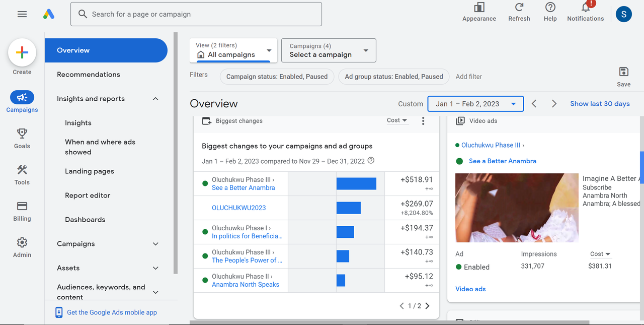Open the Insights page
The width and height of the screenshot is (644, 325).
pyautogui.click(x=78, y=123)
